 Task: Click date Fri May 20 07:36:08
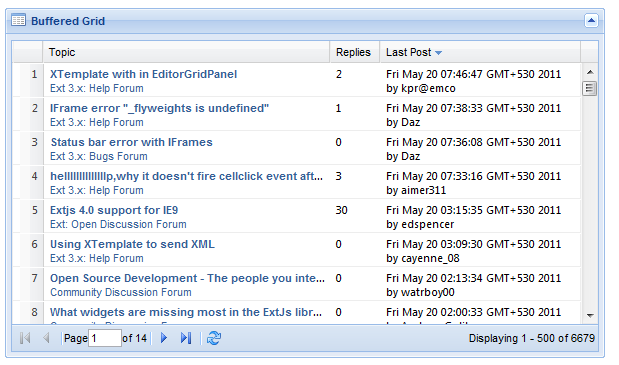(474, 142)
